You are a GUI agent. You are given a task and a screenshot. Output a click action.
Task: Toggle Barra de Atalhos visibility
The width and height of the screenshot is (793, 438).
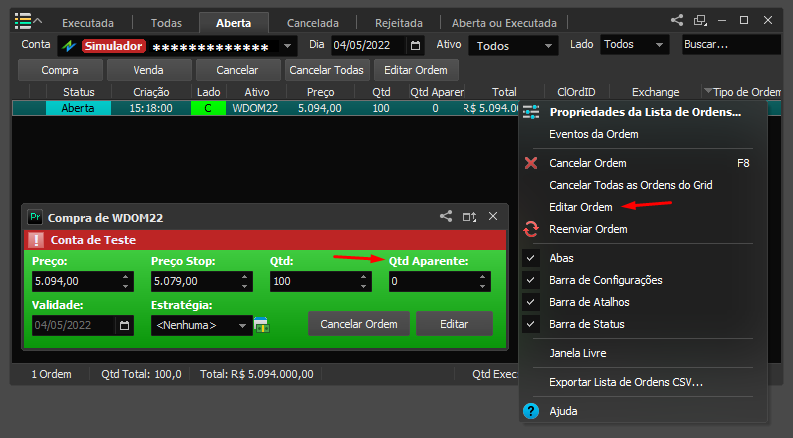click(531, 302)
